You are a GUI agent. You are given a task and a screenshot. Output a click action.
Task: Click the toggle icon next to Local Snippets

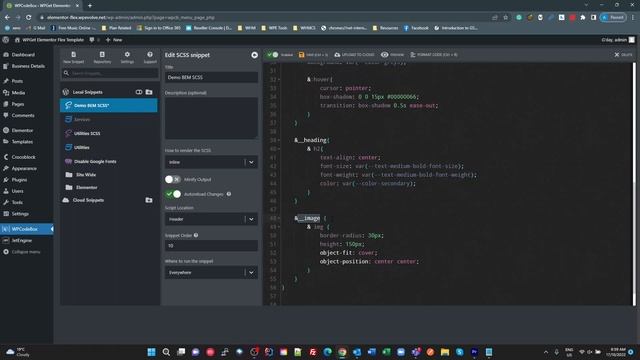coord(139,92)
